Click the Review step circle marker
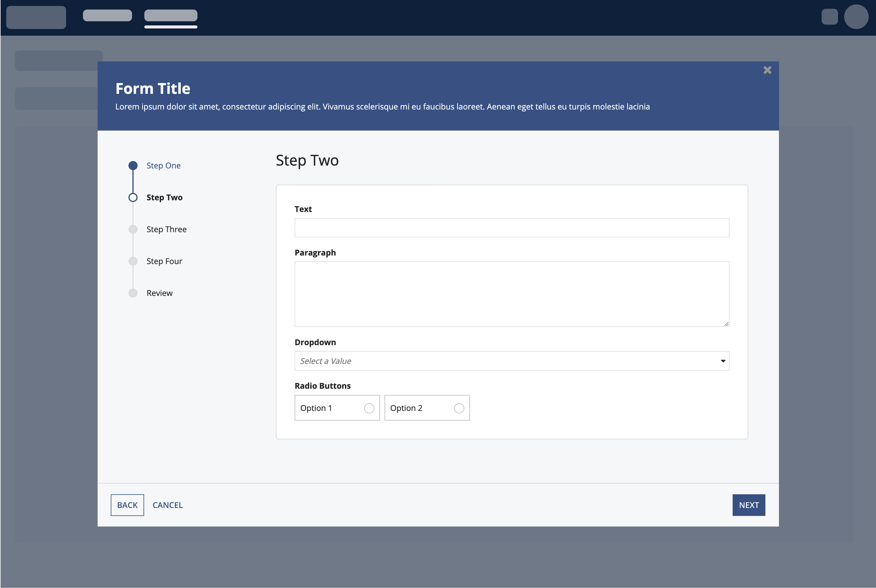This screenshot has height=588, width=876. (x=133, y=293)
